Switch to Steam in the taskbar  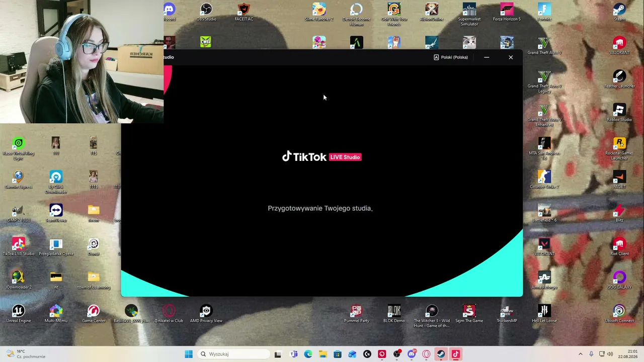point(441,354)
